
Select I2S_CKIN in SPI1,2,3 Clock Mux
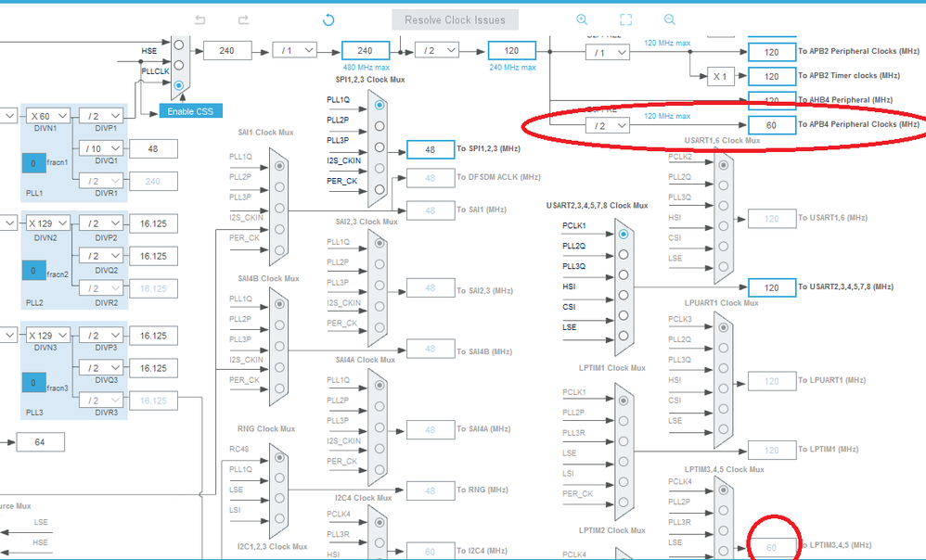click(x=379, y=168)
